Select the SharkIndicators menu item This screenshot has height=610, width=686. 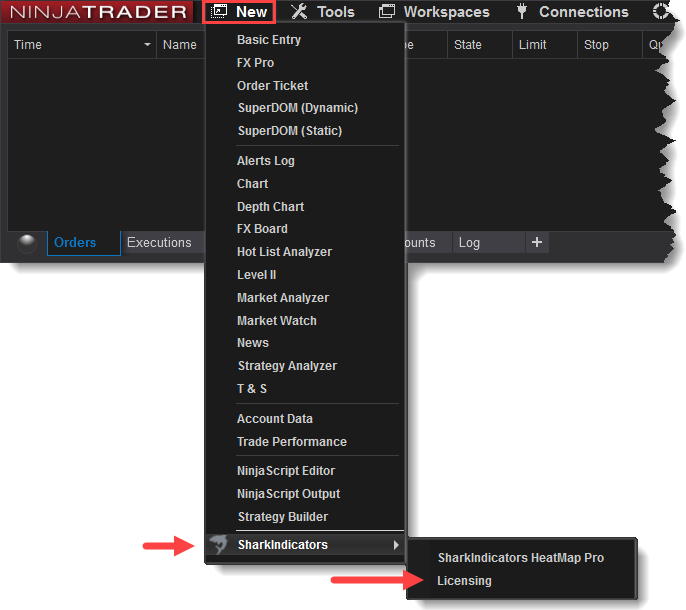tap(305, 545)
